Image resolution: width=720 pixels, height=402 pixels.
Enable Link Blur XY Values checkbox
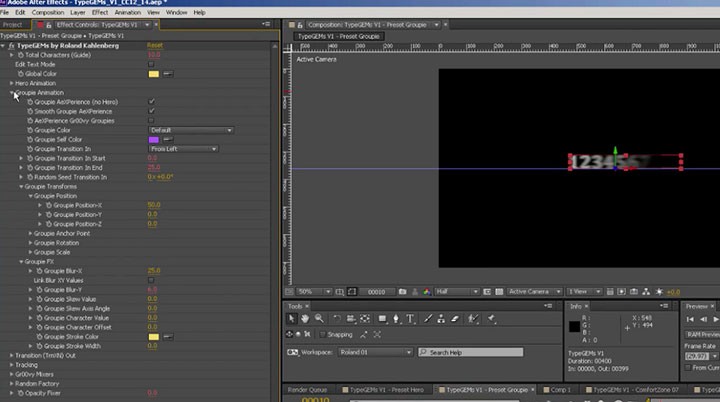click(x=151, y=280)
